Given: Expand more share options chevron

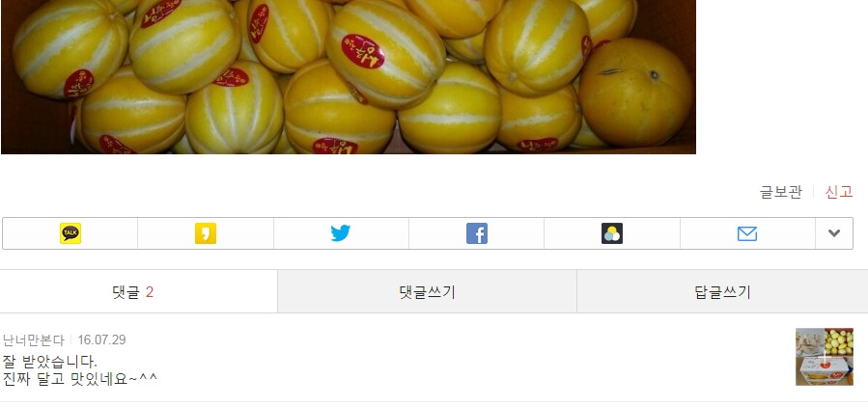Looking at the screenshot, I should (x=834, y=233).
